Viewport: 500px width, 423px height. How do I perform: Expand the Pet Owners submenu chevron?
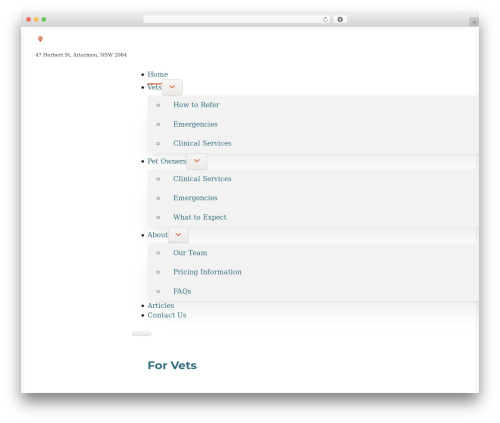197,161
